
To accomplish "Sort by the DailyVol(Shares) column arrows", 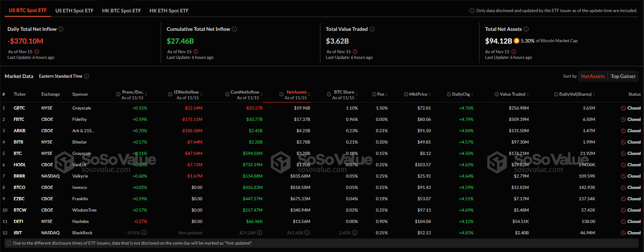I will (594, 94).
